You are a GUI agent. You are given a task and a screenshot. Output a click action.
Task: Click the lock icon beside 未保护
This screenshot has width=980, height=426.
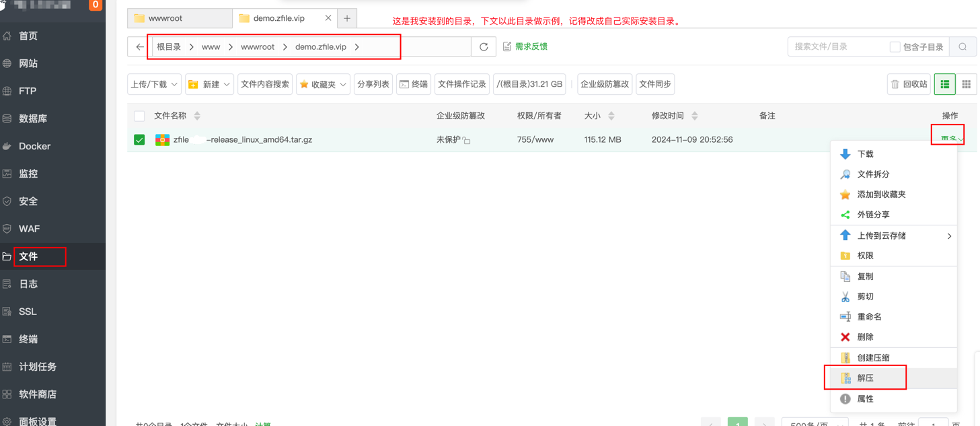(467, 141)
